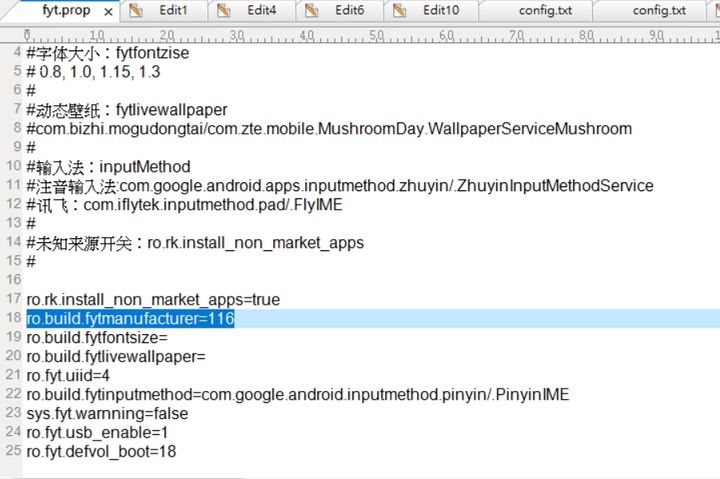The image size is (720, 479).
Task: Click the ruler at mark 5,0
Action: click(377, 35)
